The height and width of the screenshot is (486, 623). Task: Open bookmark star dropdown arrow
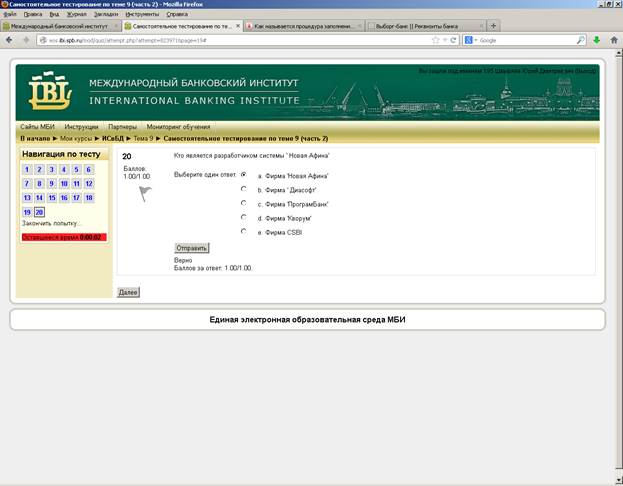click(x=445, y=40)
